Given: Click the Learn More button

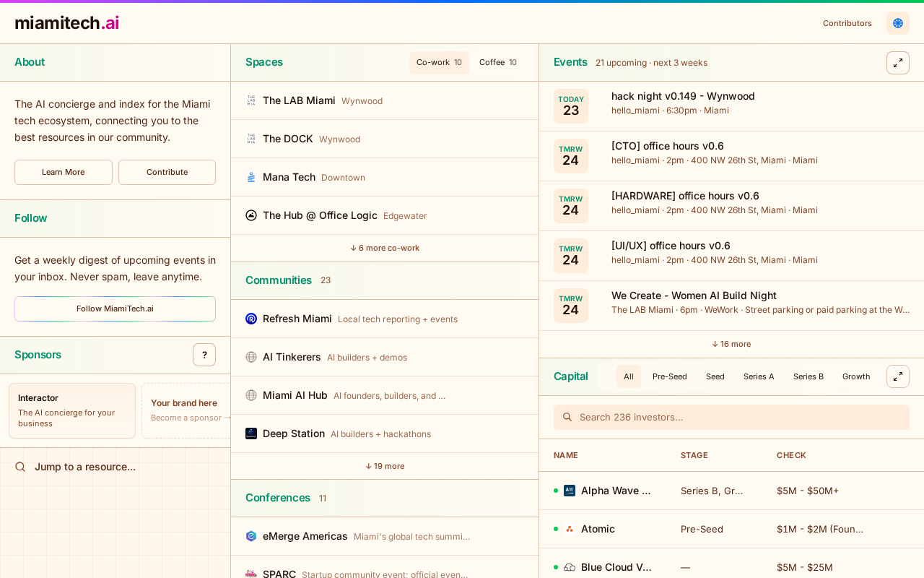Looking at the screenshot, I should point(64,172).
